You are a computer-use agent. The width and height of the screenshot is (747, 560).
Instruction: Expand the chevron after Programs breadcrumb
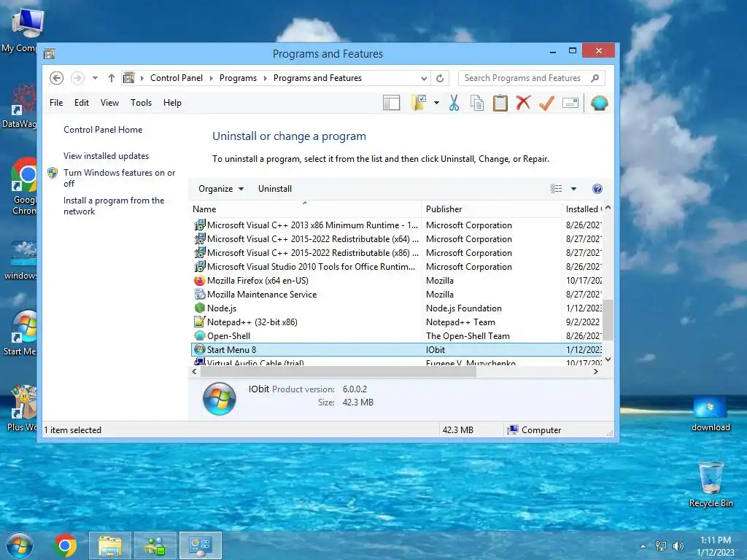coord(266,78)
